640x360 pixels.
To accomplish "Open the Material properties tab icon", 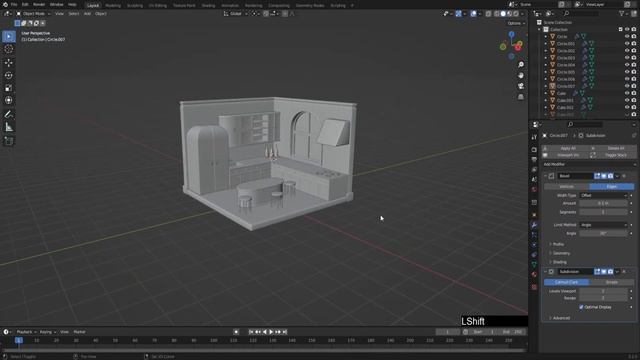I will point(534,275).
